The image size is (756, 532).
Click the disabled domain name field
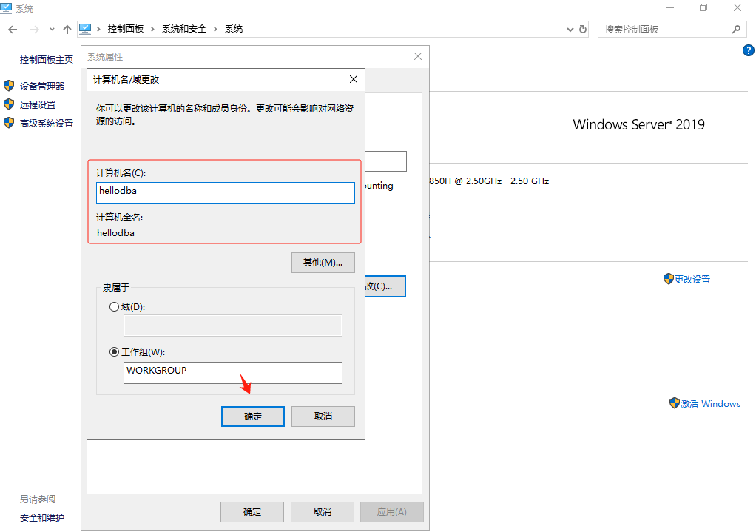[x=233, y=326]
